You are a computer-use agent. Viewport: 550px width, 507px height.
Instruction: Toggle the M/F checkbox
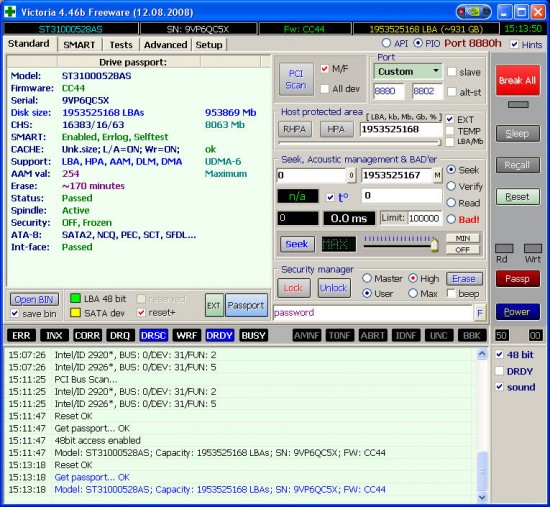324,68
